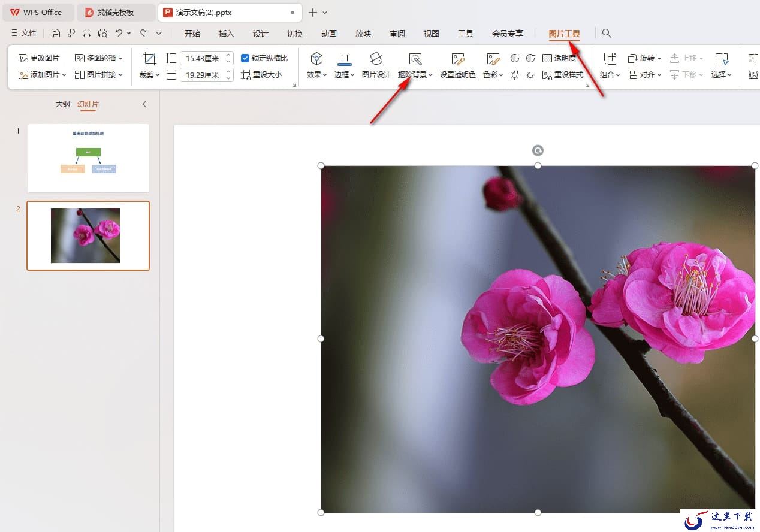Click the 更改图片 button
Viewport: 760px width, 532px height.
coord(39,58)
